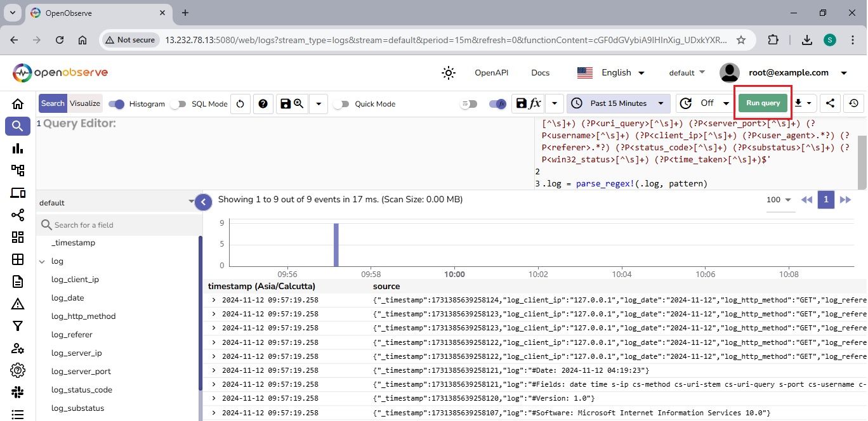
Task: Switch to the Visualize tab
Action: [85, 104]
